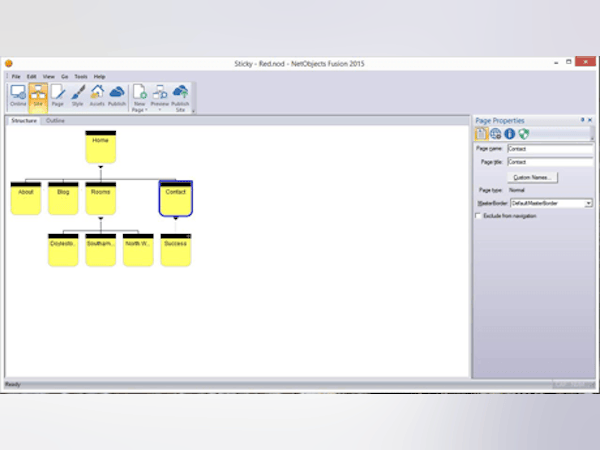Click the Custom Names button
This screenshot has height=450, width=600.
[x=532, y=178]
